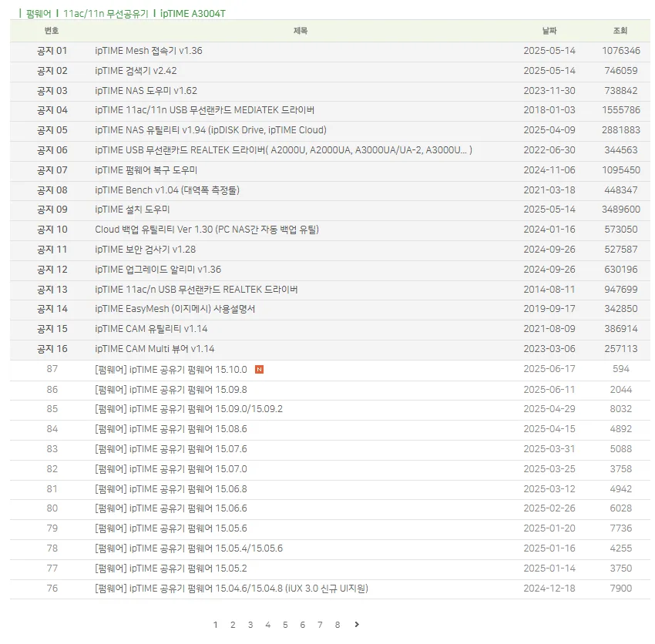
Task: Open ipTIME 보안 검사기 v1.28 post
Action: click(x=145, y=250)
